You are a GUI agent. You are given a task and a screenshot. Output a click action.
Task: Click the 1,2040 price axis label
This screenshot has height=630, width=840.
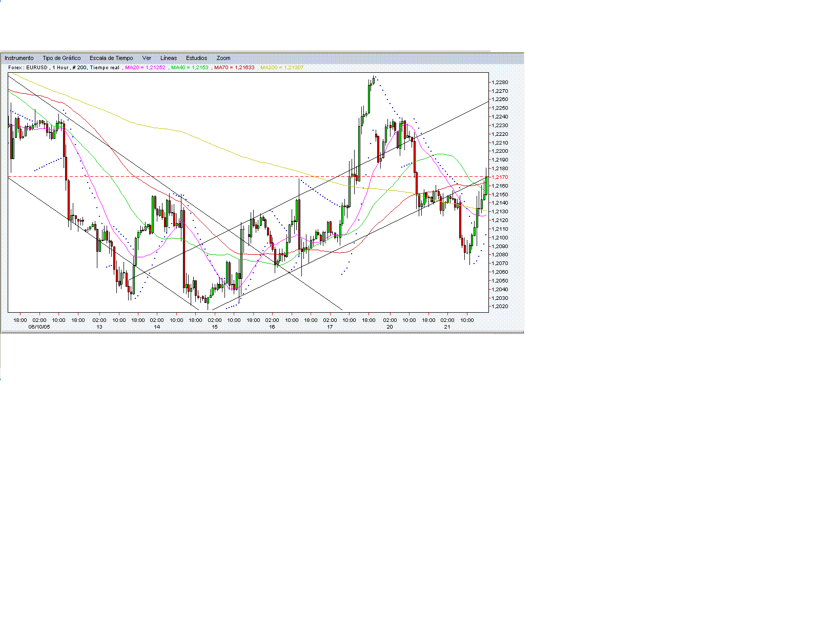tap(500, 290)
